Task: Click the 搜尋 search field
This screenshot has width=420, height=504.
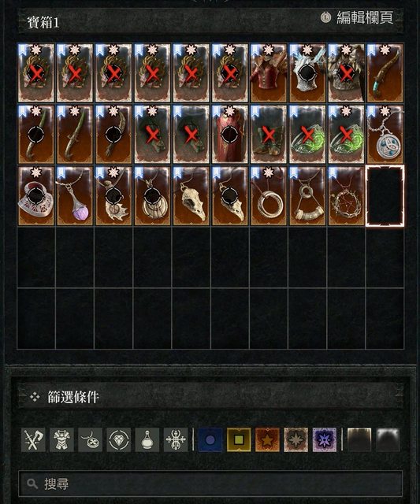Action: pyautogui.click(x=210, y=484)
